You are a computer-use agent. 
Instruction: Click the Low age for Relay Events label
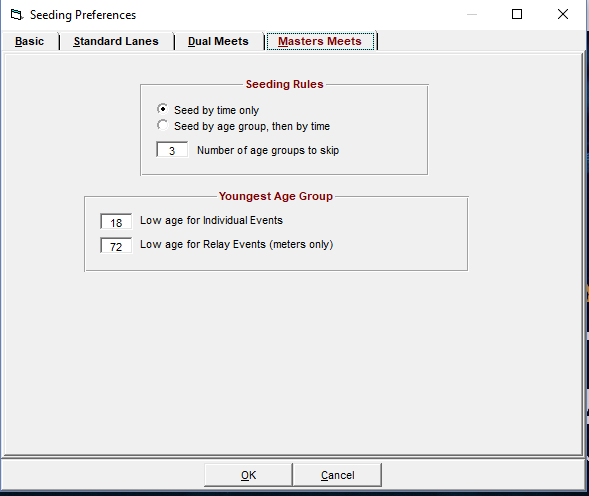[237, 244]
